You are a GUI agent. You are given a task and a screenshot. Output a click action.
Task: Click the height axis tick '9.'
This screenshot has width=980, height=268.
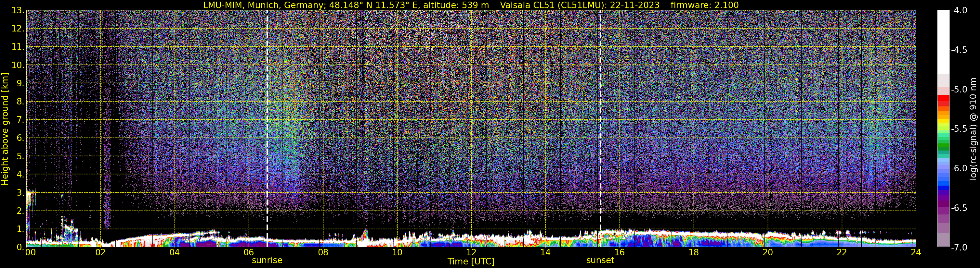[20, 83]
